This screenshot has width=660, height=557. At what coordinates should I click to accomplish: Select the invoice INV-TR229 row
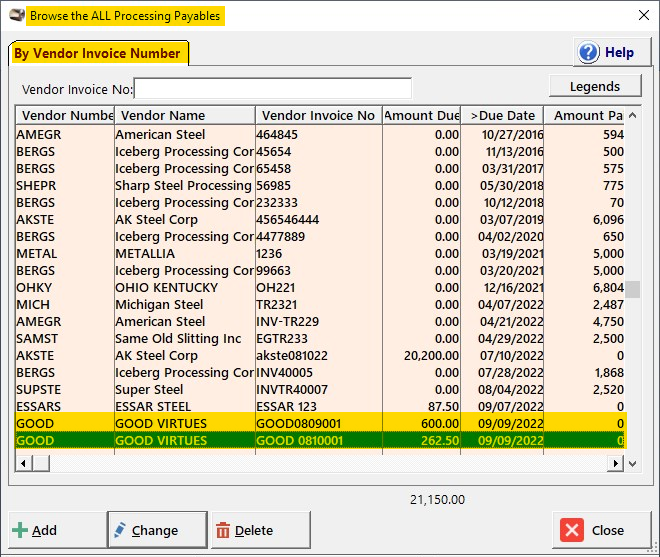coord(320,322)
